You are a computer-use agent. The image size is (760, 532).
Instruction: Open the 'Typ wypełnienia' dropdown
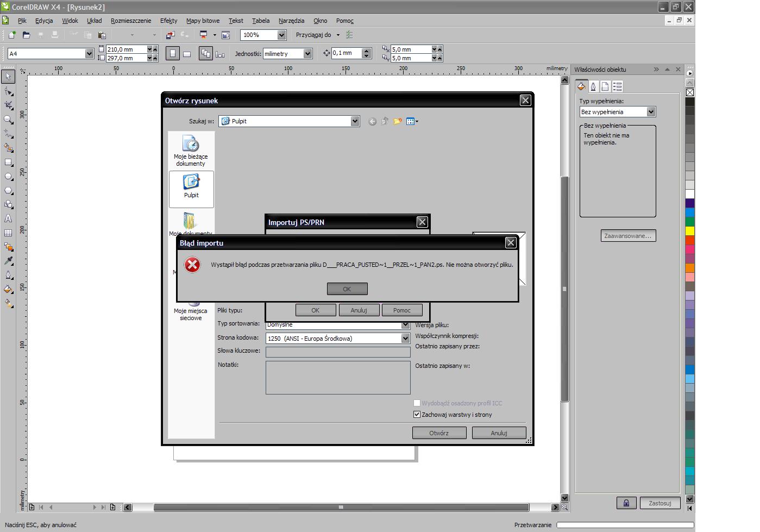click(651, 112)
